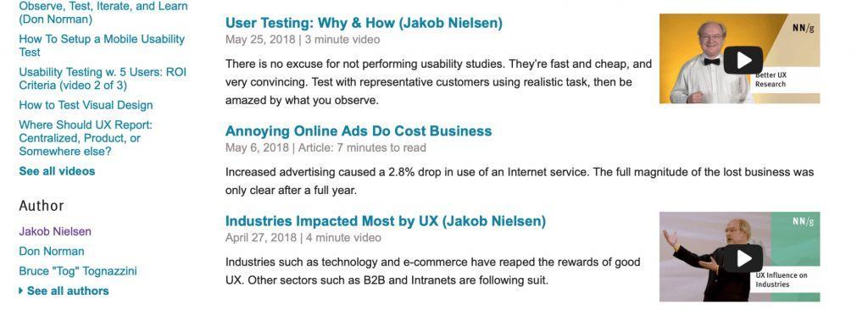Play the User Testing video thumbnail
Image resolution: width=868 pixels, height=310 pixels.
coord(743,60)
